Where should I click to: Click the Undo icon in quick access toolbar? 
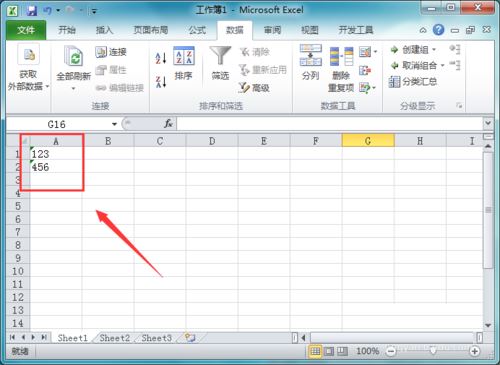pos(48,11)
